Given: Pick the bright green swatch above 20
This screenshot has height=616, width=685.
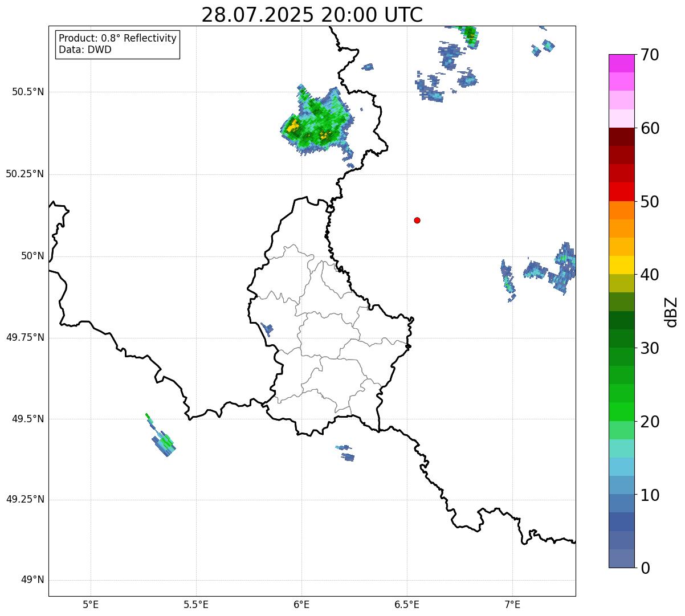Looking at the screenshot, I should (x=622, y=412).
